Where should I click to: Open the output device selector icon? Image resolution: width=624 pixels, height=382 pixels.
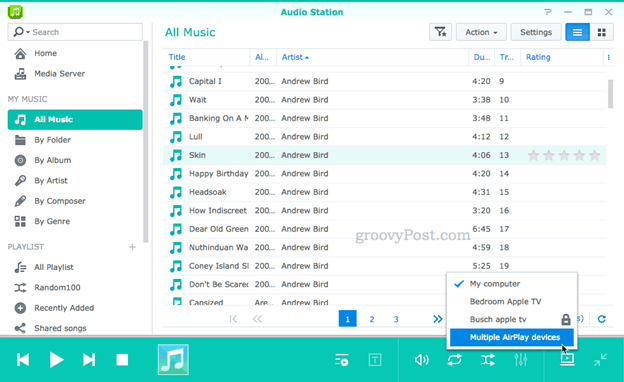(567, 359)
